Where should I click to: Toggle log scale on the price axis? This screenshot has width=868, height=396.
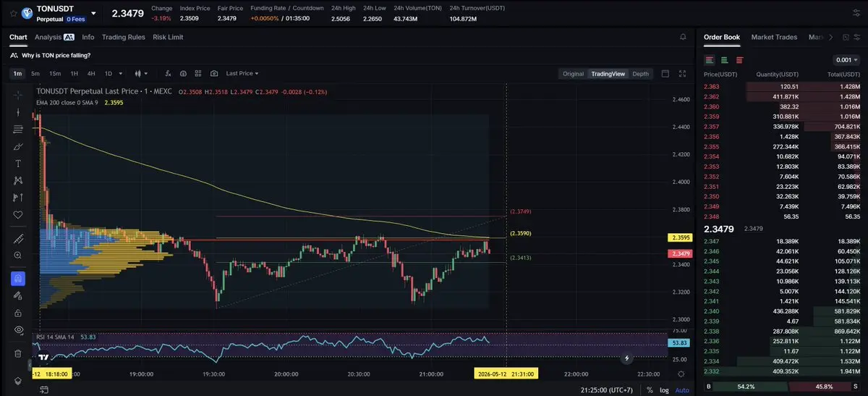tap(665, 389)
